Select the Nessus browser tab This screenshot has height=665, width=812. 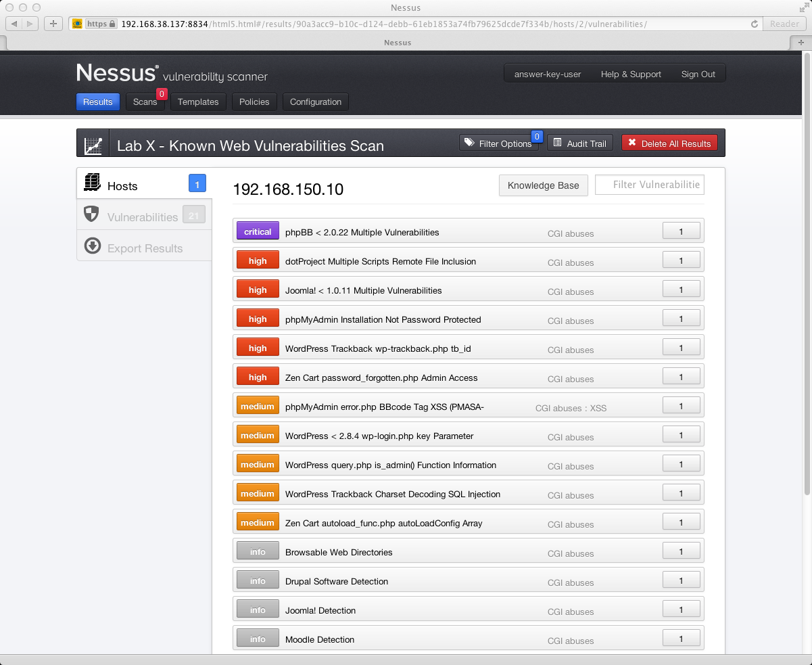[398, 42]
